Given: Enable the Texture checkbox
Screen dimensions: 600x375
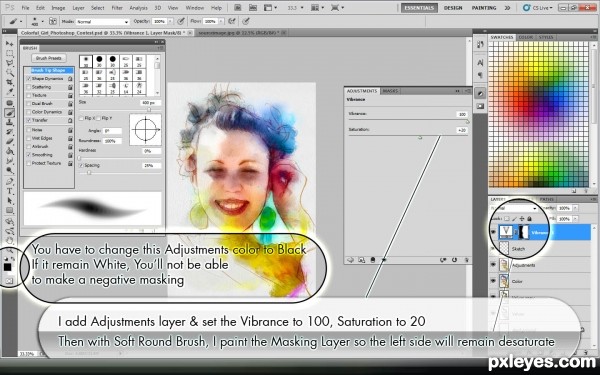Looking at the screenshot, I should tap(28, 95).
